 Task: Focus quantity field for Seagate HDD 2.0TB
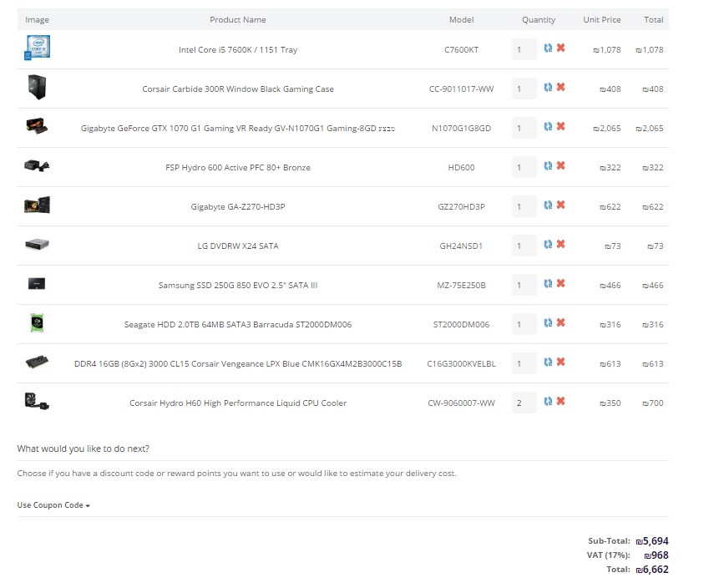[524, 324]
